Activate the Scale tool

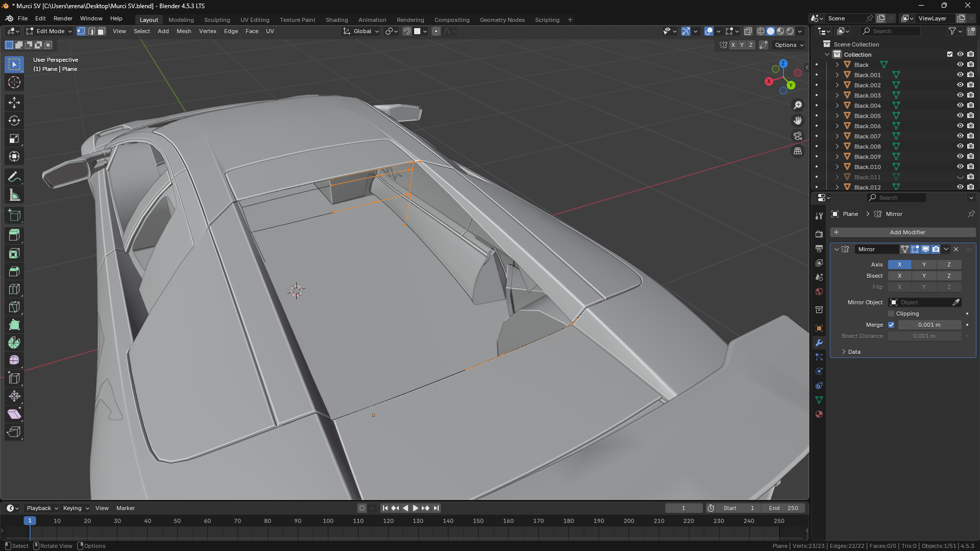point(14,138)
